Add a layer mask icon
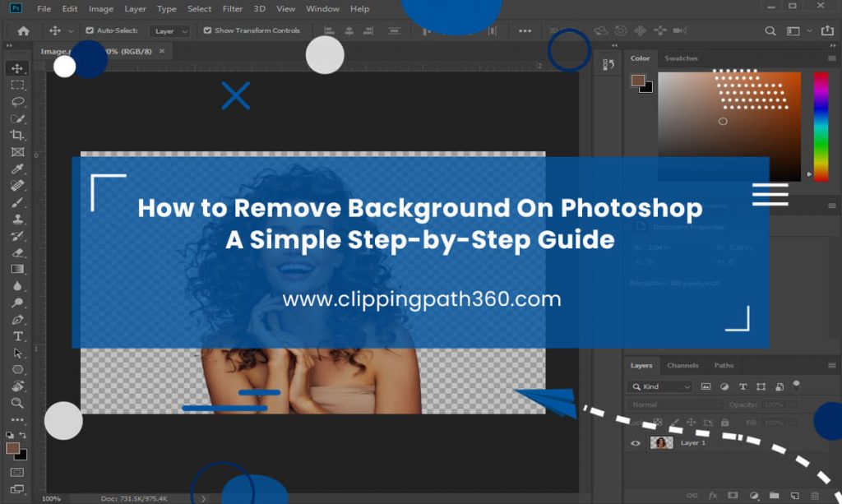842x504 pixels. tap(733, 496)
